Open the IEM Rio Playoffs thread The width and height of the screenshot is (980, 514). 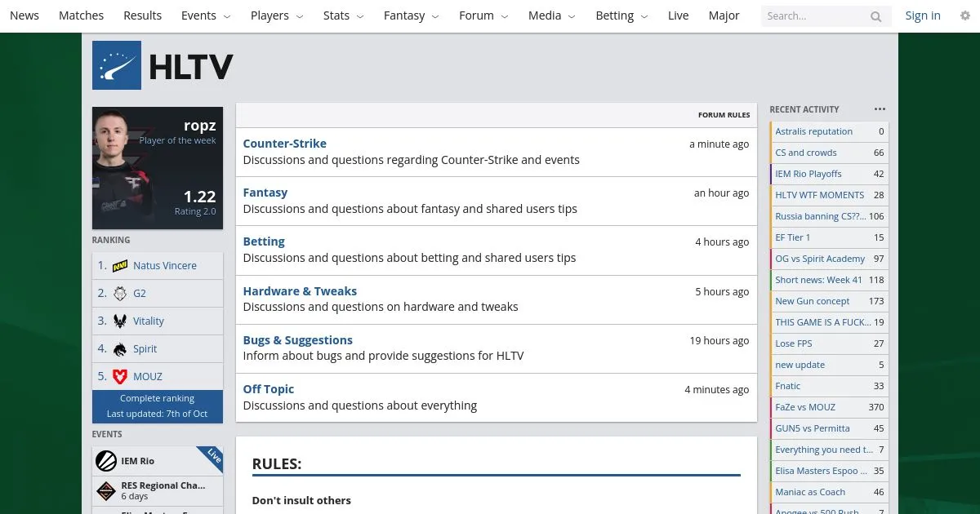click(x=830, y=174)
